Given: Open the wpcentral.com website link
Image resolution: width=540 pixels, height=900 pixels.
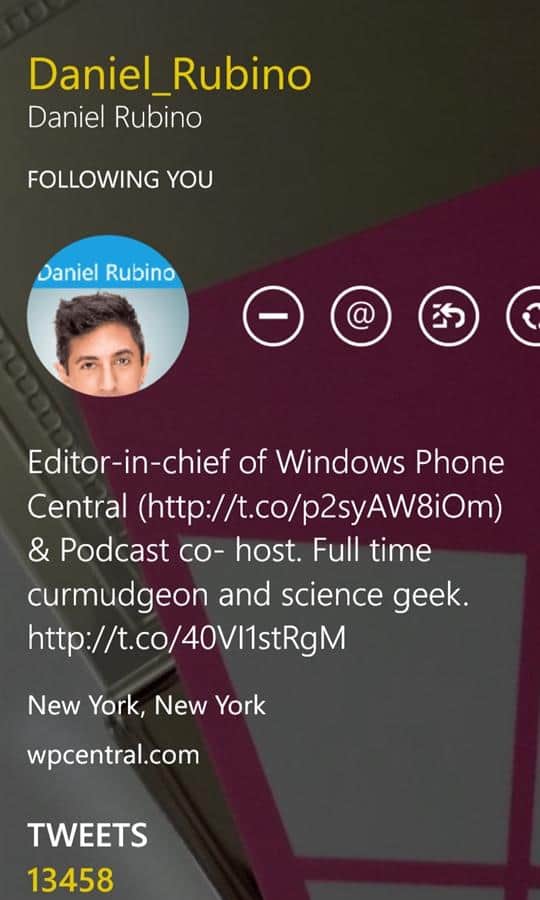Looking at the screenshot, I should (113, 755).
